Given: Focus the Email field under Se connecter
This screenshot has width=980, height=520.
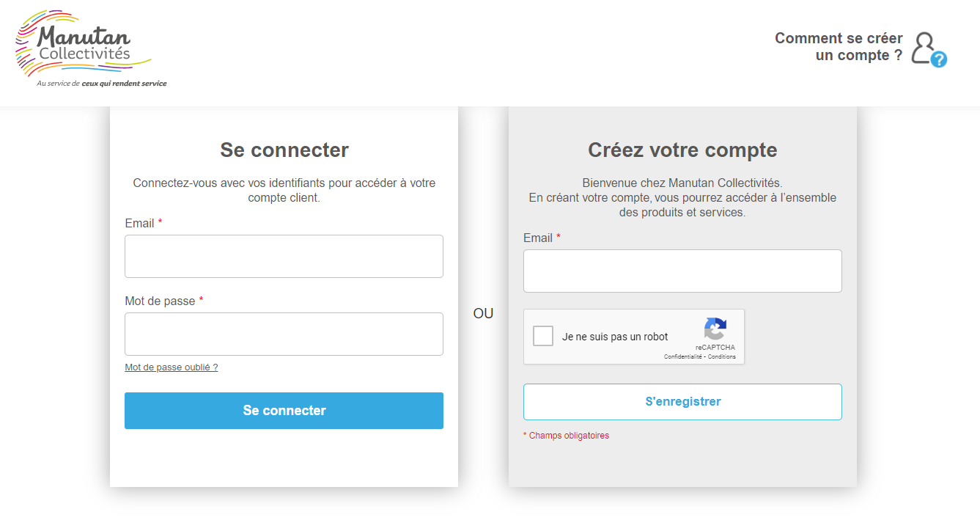Looking at the screenshot, I should pyautogui.click(x=284, y=257).
